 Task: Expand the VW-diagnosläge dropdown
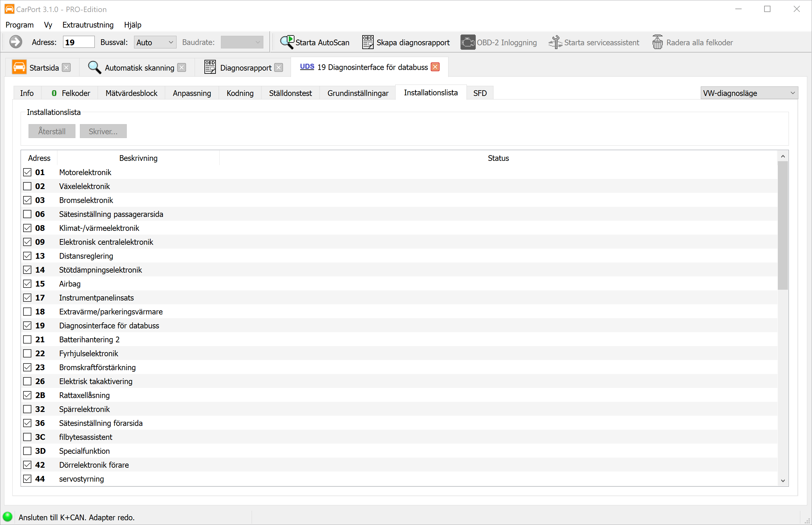[749, 93]
